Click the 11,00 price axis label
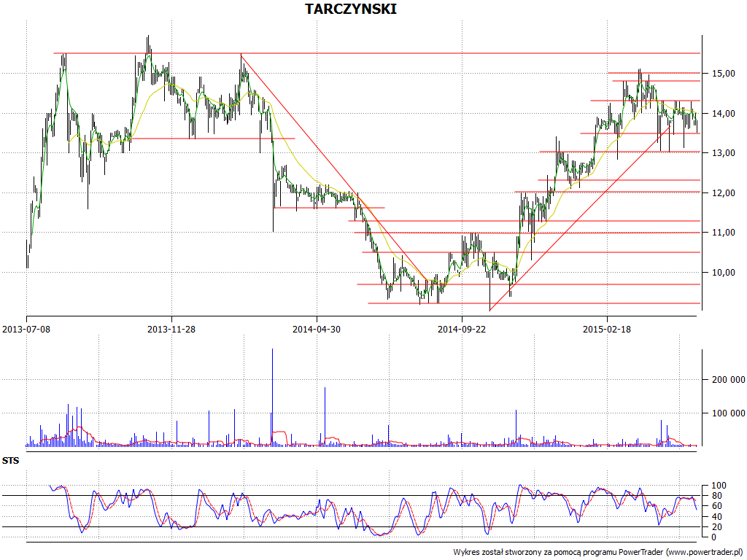747x560 pixels. (723, 233)
